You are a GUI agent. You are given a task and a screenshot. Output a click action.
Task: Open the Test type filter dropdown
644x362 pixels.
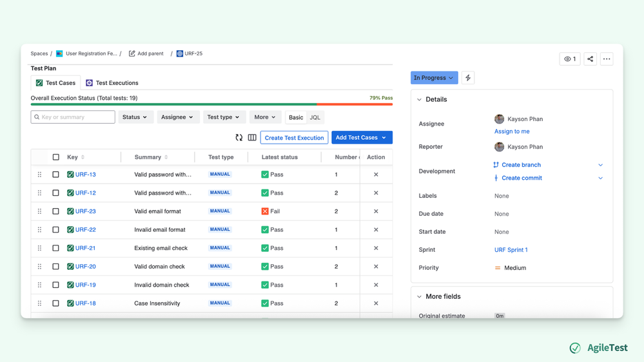coord(224,117)
